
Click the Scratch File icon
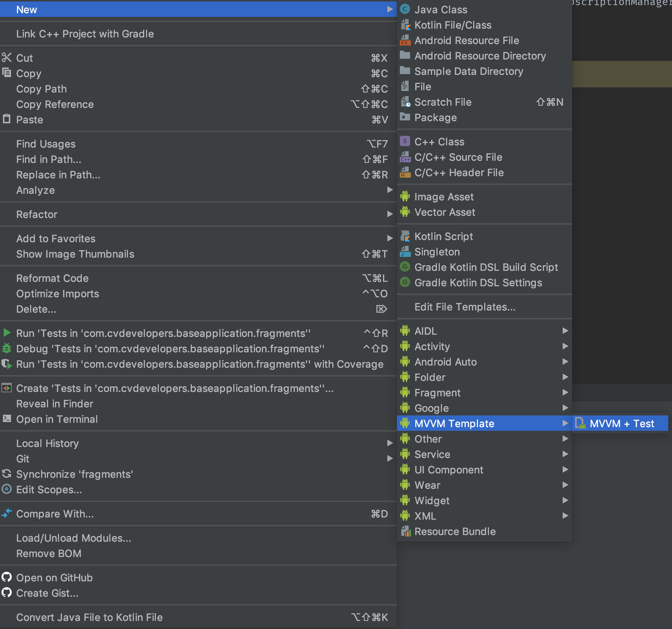405,102
